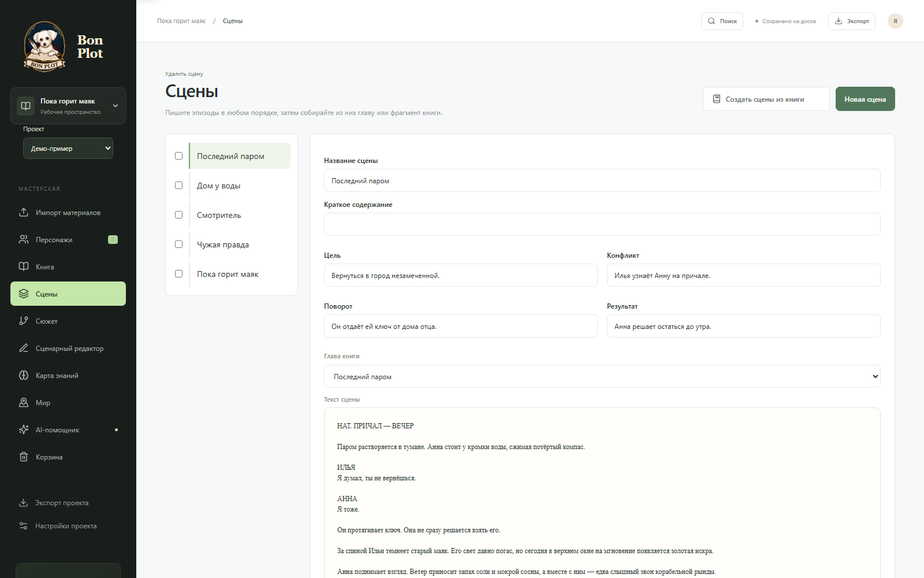The image size is (924, 578).
Task: Click Пока горит маяк breadcrumb link
Action: click(181, 21)
